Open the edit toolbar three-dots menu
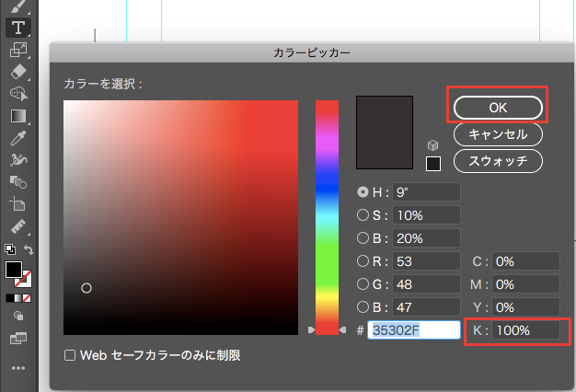 17,369
